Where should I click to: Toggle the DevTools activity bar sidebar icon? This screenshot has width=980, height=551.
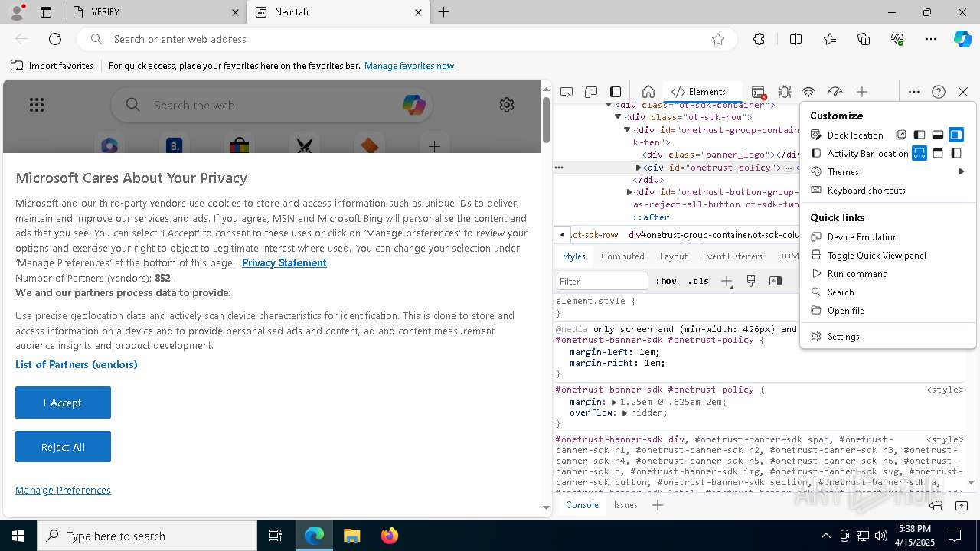point(616,92)
